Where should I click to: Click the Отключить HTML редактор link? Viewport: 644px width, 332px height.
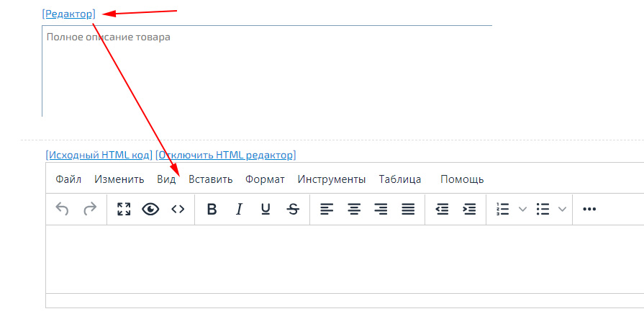tap(226, 155)
